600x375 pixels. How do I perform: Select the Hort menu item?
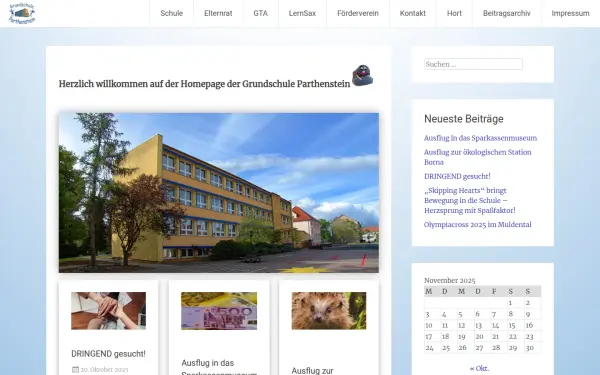coord(454,13)
